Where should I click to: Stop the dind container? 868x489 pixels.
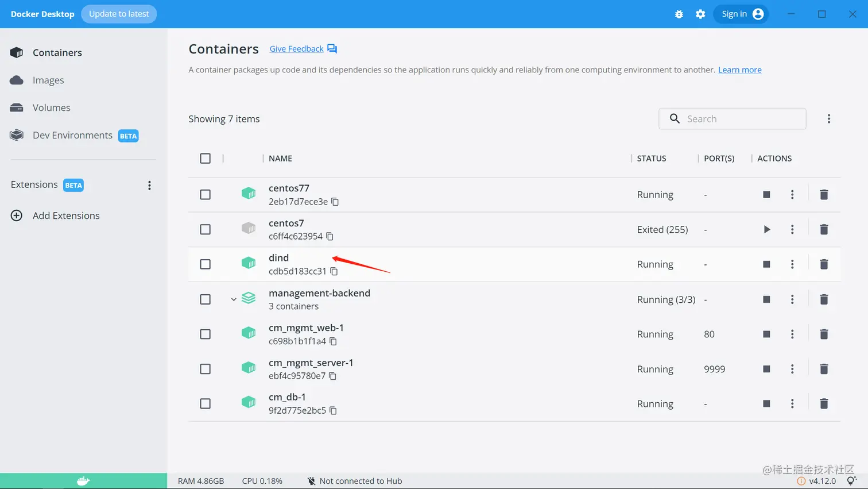(x=766, y=264)
